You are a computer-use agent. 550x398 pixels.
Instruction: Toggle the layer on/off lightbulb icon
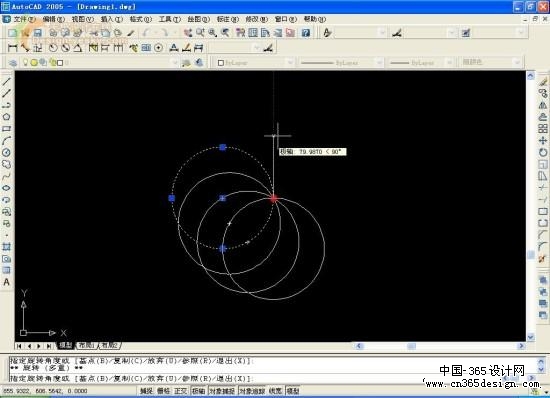[x=26, y=62]
